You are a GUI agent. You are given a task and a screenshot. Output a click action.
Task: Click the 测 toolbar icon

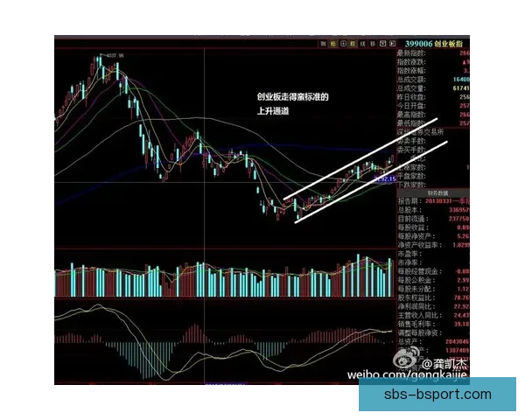click(323, 44)
